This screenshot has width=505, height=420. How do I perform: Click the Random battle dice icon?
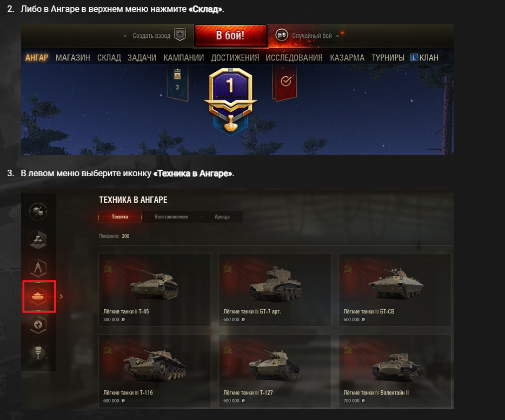click(x=282, y=35)
